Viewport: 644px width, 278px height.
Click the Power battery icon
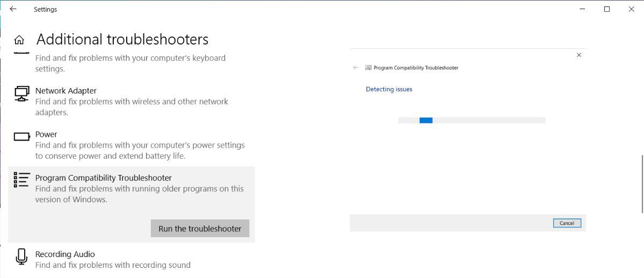[21, 137]
